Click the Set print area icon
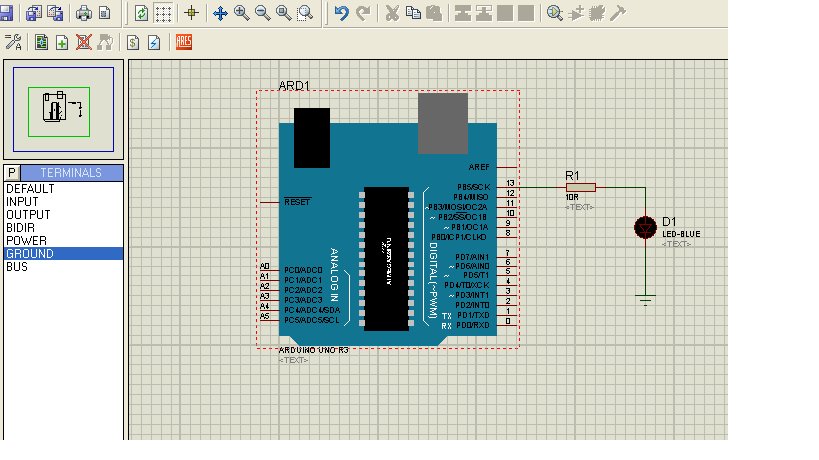The image size is (819, 460). tap(104, 13)
